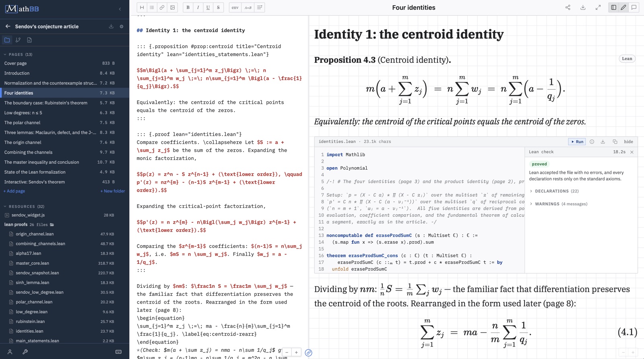
Task: Expand the WARNINGS section
Action: (558, 204)
